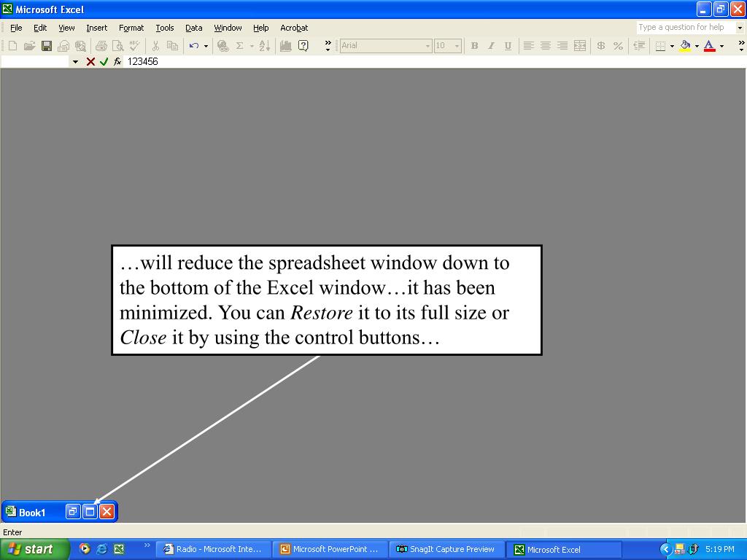Image resolution: width=747 pixels, height=560 pixels.
Task: Click Merge and Center icon
Action: tap(580, 46)
